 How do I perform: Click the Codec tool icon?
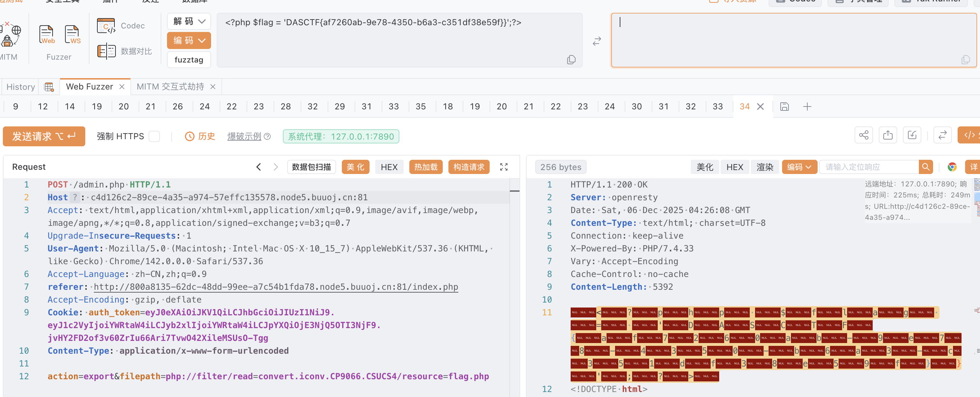106,26
